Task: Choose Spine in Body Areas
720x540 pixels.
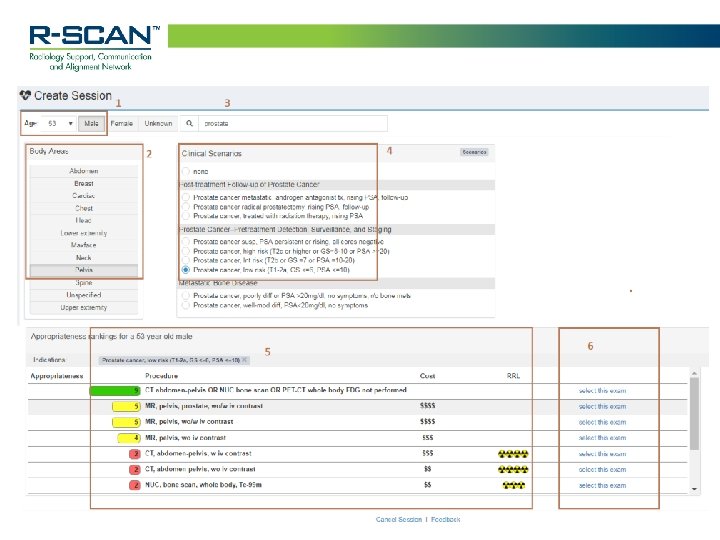Action: click(84, 282)
